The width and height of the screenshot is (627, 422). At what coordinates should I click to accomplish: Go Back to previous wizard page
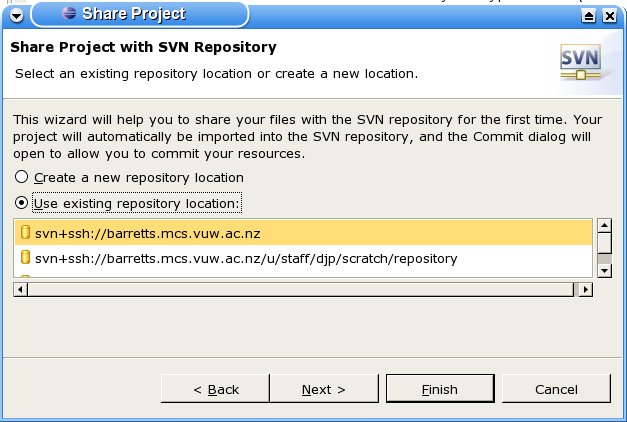click(215, 389)
